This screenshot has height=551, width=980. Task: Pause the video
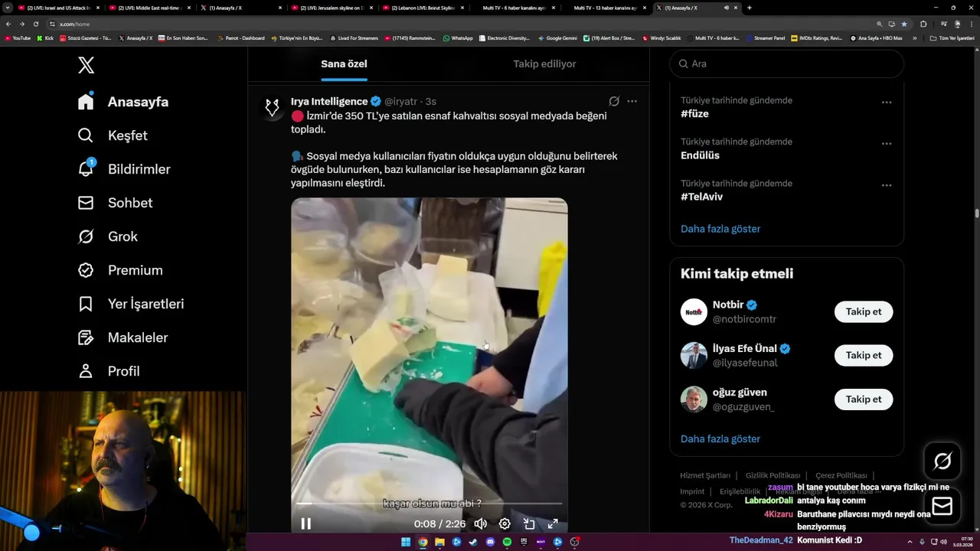(x=305, y=523)
